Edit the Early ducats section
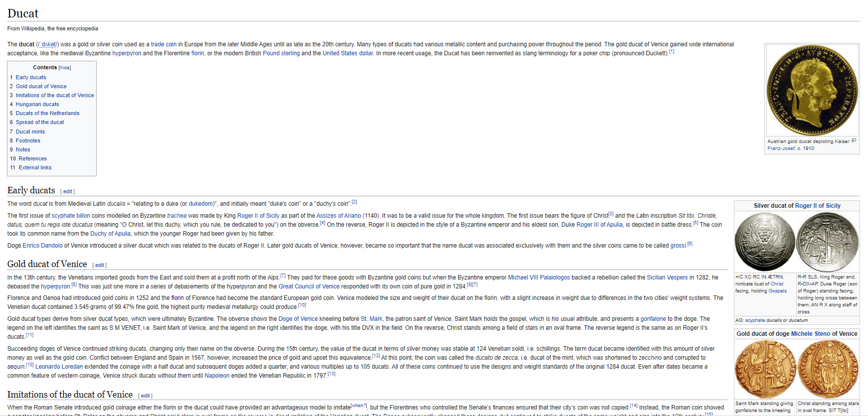 point(68,191)
